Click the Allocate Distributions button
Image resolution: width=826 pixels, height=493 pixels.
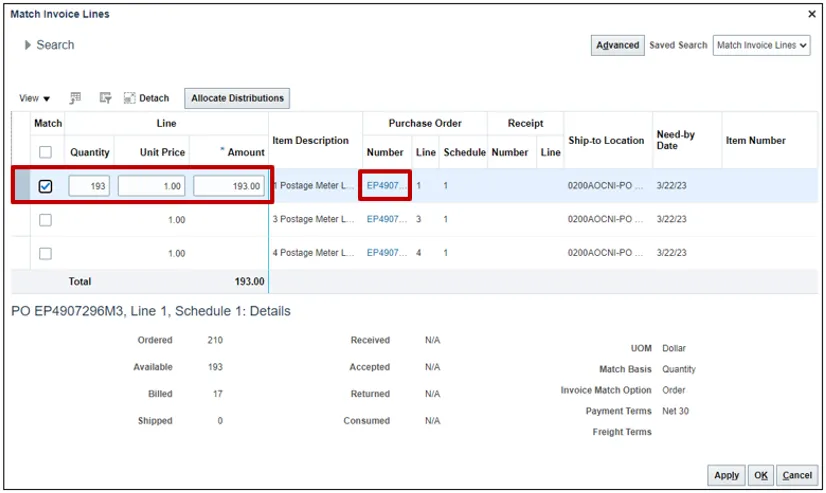[x=237, y=98]
